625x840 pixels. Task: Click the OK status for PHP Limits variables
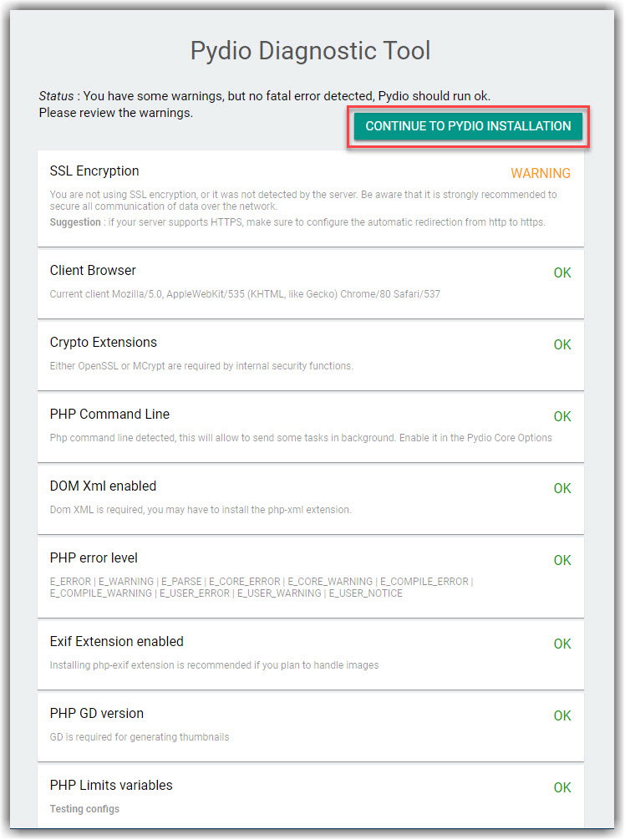pyautogui.click(x=562, y=787)
